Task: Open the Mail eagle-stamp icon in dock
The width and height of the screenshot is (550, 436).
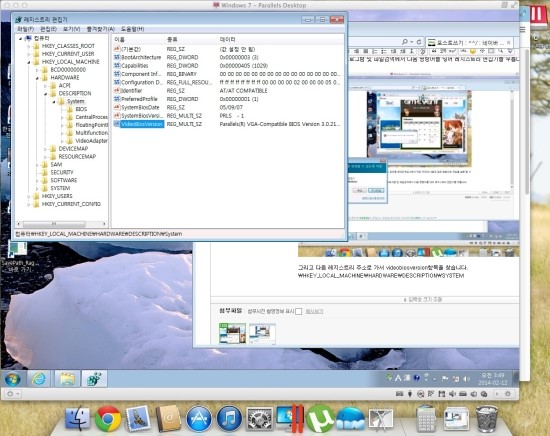Action: pos(138,419)
